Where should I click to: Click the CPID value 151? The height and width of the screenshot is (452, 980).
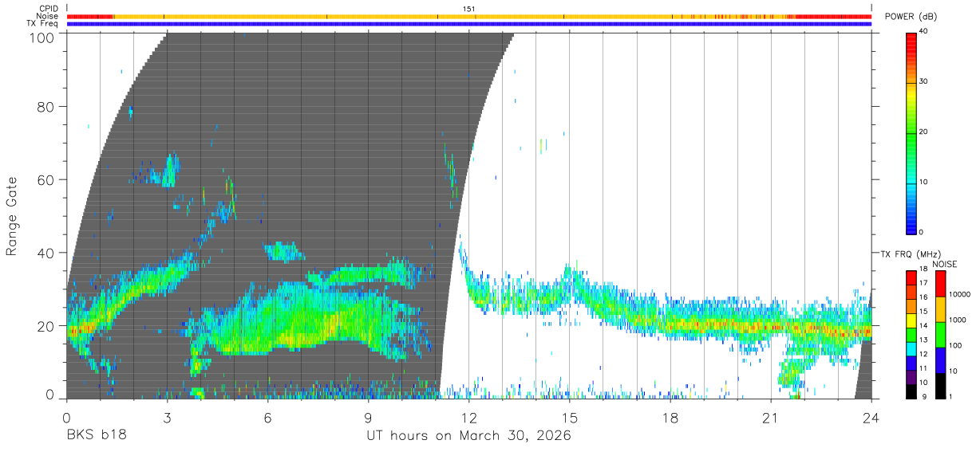tap(469, 9)
